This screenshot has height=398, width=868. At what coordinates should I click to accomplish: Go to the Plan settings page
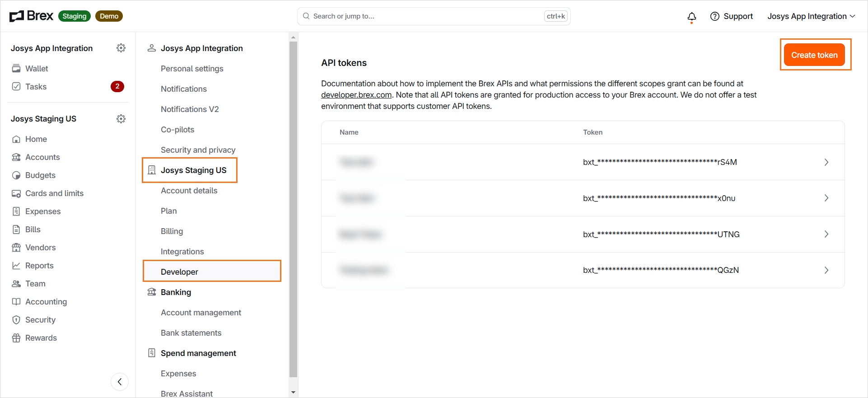169,211
